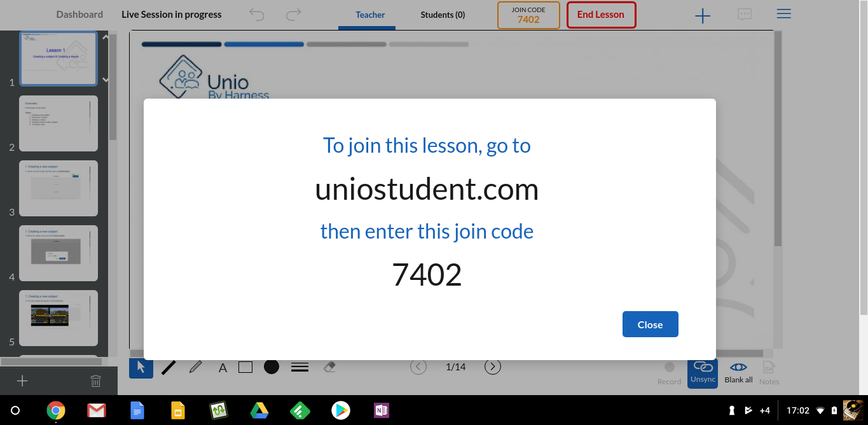This screenshot has height=425, width=868.
Task: Click the slide panel vertical scrollbar
Action: click(x=113, y=86)
